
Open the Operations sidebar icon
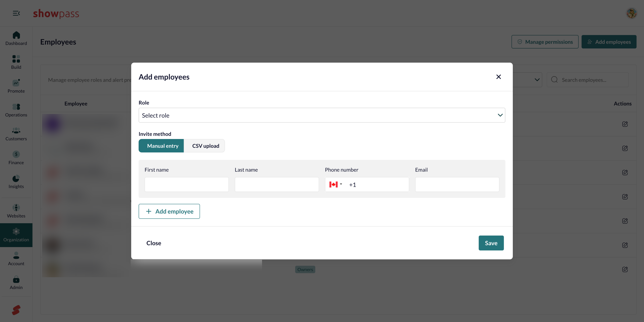(x=16, y=107)
